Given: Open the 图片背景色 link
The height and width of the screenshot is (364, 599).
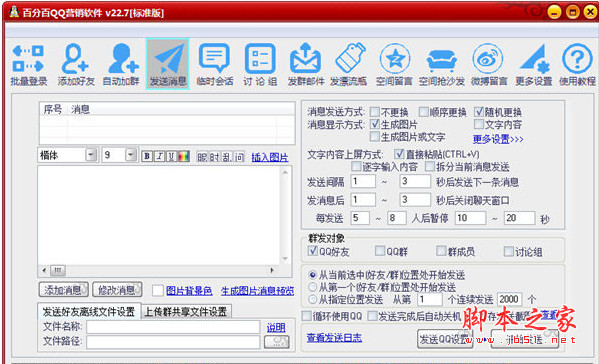Looking at the screenshot, I should (189, 291).
